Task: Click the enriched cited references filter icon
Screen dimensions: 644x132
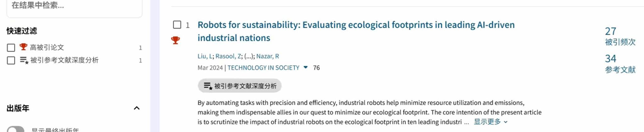Action: (x=24, y=60)
